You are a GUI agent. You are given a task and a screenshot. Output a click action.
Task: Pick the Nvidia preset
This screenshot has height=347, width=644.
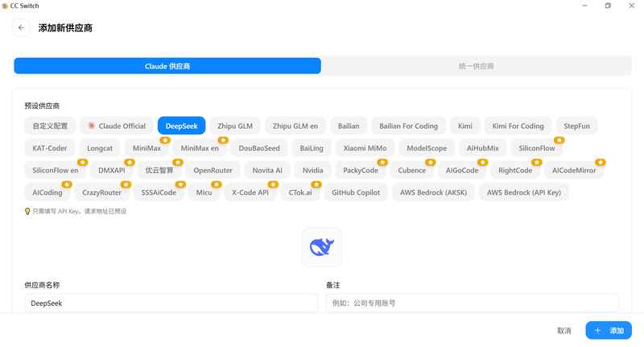tap(312, 171)
